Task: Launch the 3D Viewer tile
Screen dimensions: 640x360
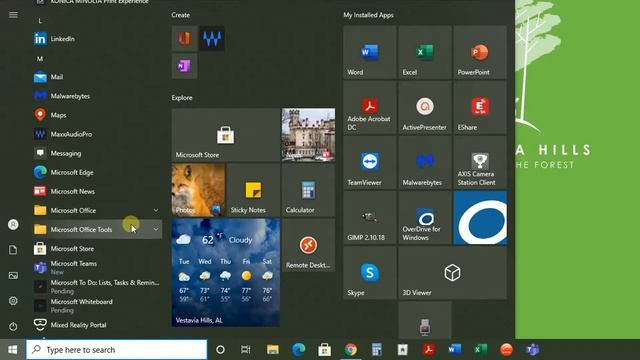Action: tap(452, 273)
